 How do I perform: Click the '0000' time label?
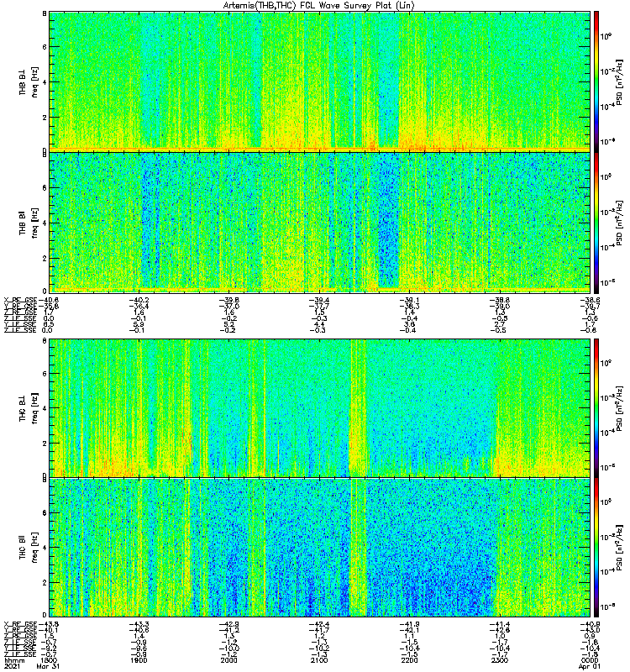(x=590, y=660)
